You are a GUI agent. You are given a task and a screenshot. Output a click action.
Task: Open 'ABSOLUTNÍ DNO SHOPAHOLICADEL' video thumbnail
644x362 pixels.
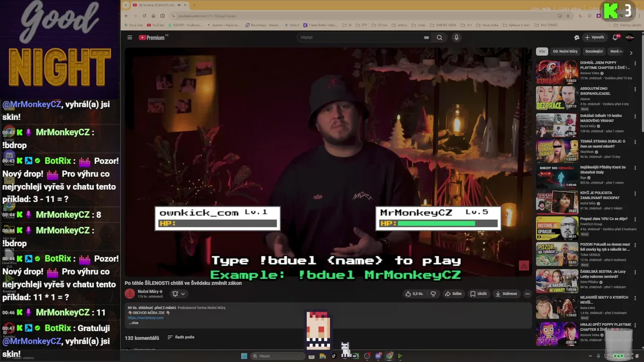[x=556, y=98]
